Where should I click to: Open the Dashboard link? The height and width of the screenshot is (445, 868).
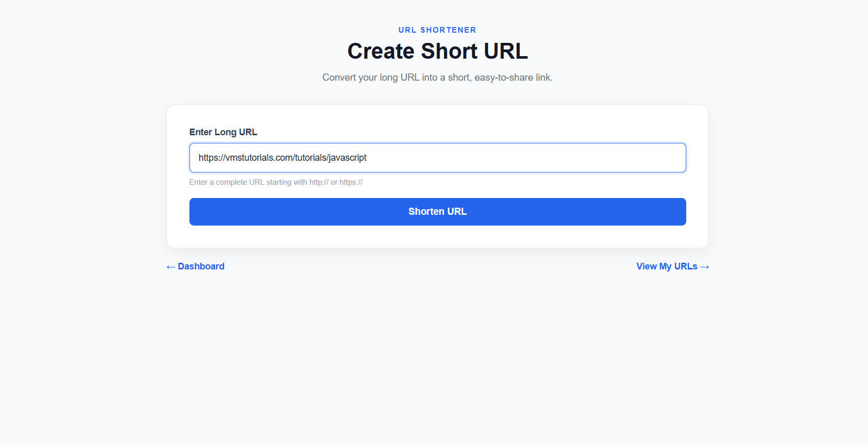pyautogui.click(x=196, y=266)
